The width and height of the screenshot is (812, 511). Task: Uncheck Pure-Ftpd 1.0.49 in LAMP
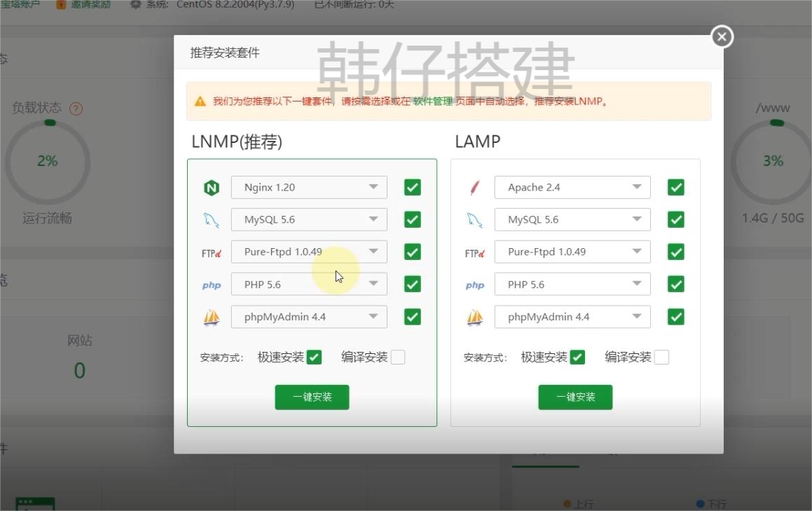pos(676,252)
